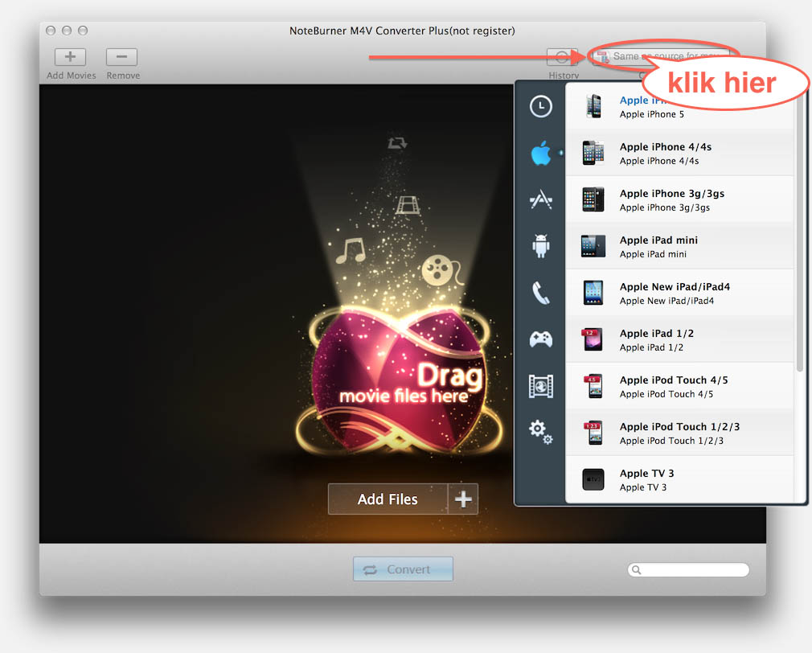The image size is (812, 653).
Task: Click the Apple TV 3 device icon
Action: point(593,479)
